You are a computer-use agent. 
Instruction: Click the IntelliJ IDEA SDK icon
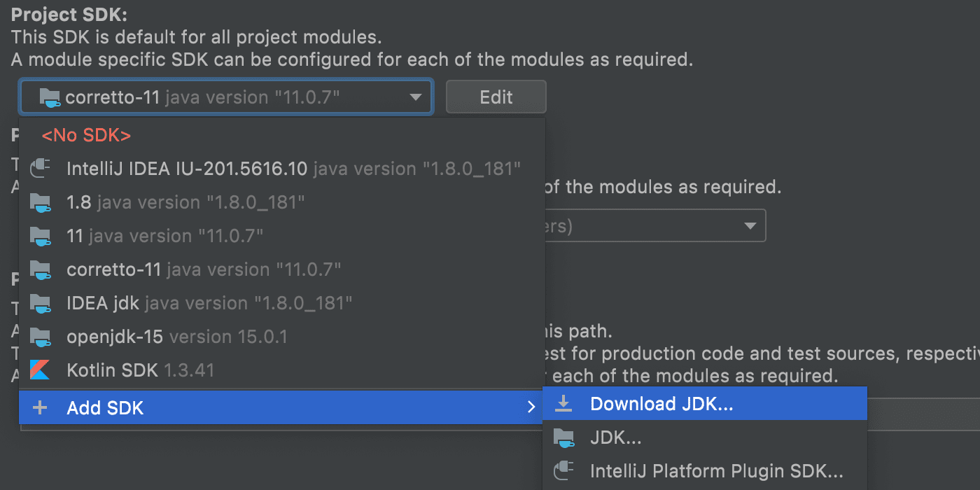click(41, 168)
